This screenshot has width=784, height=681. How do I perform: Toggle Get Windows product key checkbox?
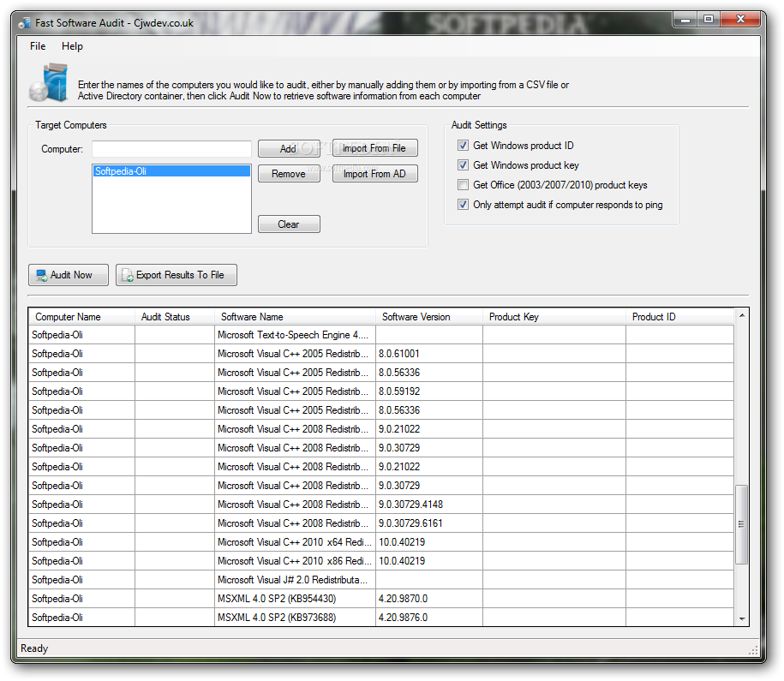coord(463,165)
